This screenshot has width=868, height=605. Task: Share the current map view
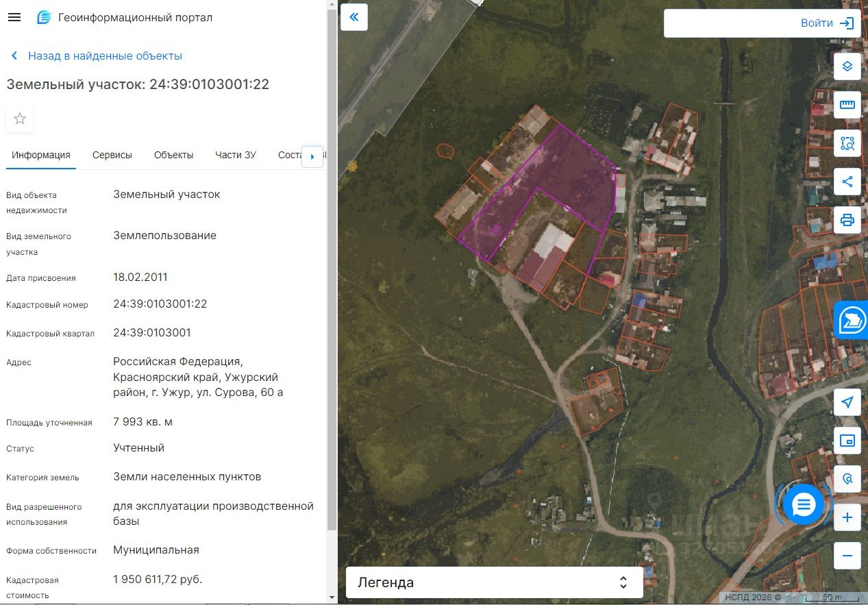[847, 182]
